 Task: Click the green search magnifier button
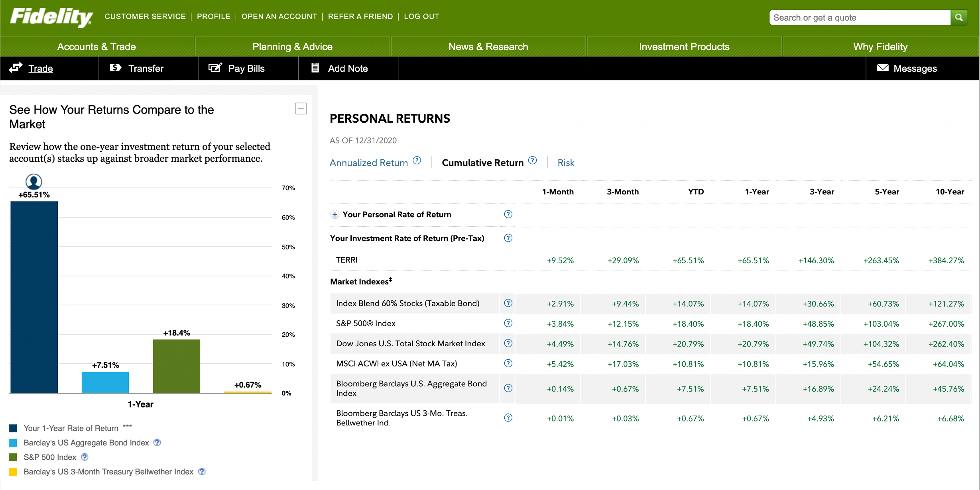[959, 18]
